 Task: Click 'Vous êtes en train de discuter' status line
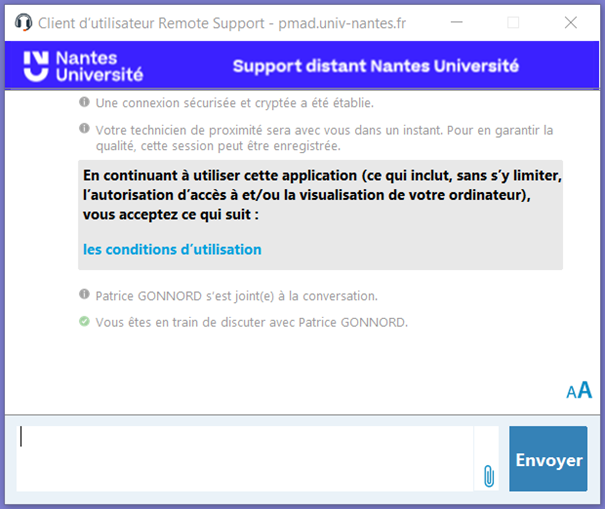click(x=251, y=322)
